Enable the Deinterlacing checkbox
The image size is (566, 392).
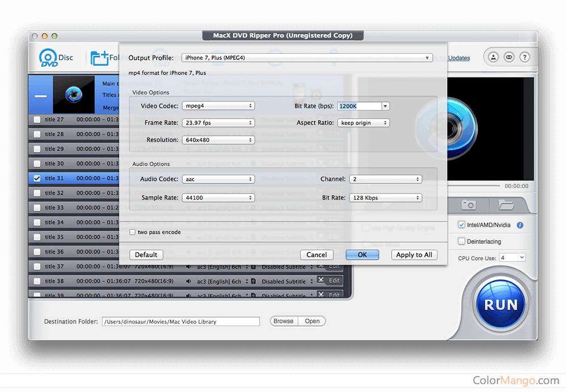coord(461,242)
